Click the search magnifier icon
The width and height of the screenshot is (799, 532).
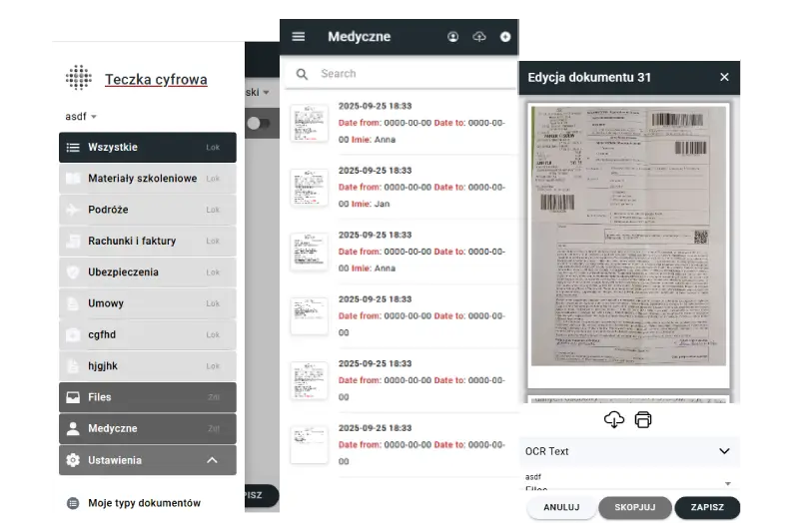[x=302, y=74]
